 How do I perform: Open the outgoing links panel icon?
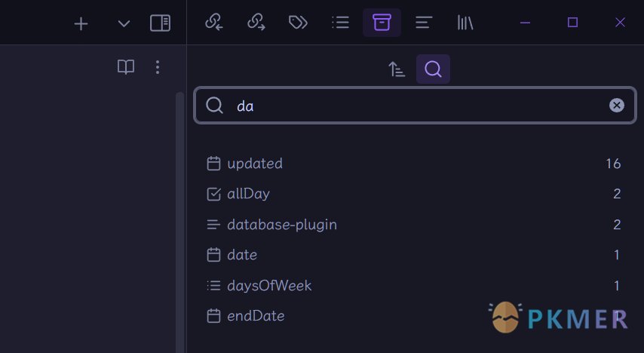pyautogui.click(x=256, y=23)
